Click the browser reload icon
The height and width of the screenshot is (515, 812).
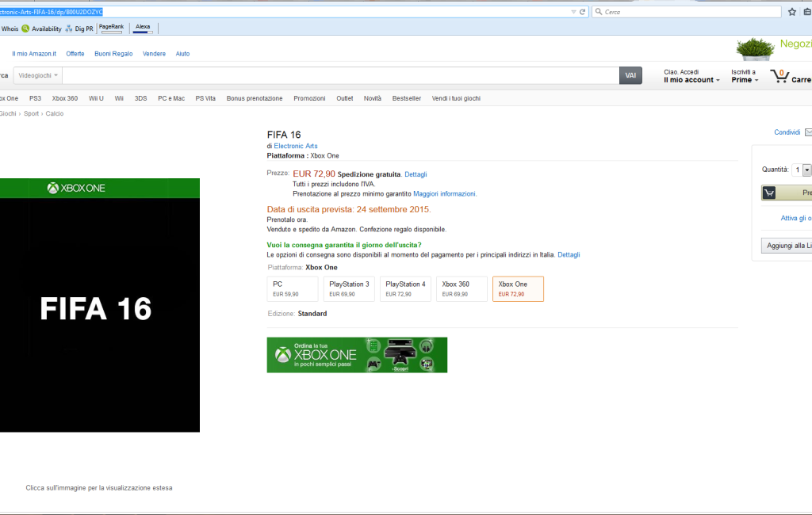tap(583, 11)
